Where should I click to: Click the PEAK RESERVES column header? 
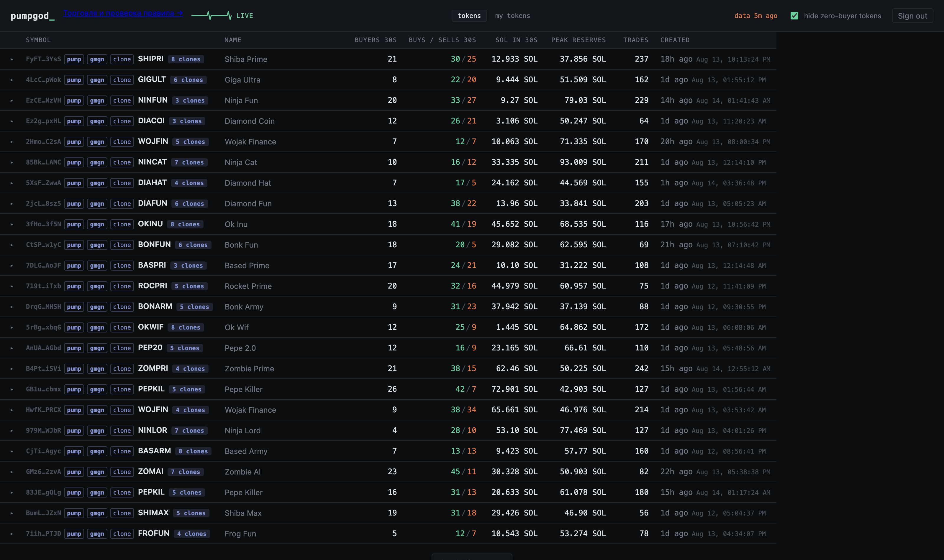(x=578, y=40)
